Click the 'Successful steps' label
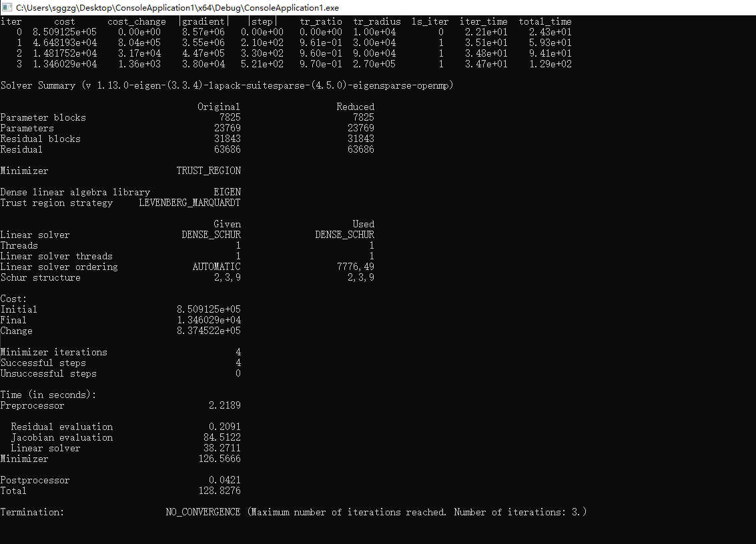This screenshot has height=544, width=756. [x=43, y=363]
